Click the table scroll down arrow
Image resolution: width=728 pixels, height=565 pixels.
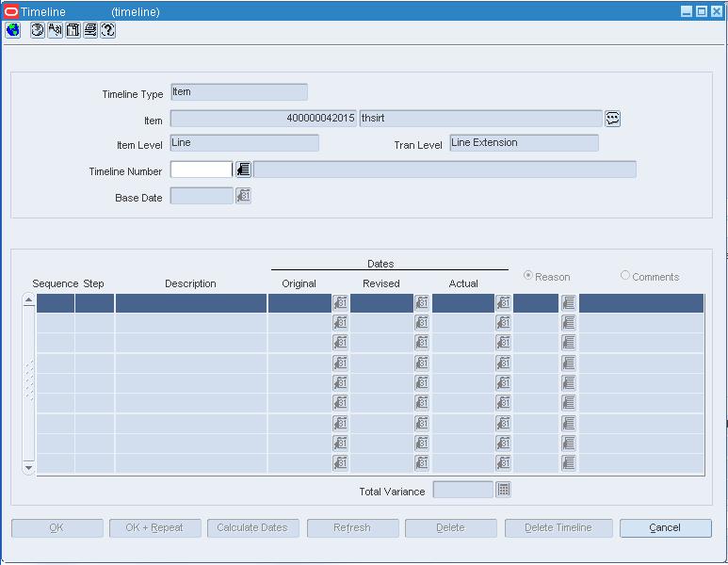click(x=29, y=467)
